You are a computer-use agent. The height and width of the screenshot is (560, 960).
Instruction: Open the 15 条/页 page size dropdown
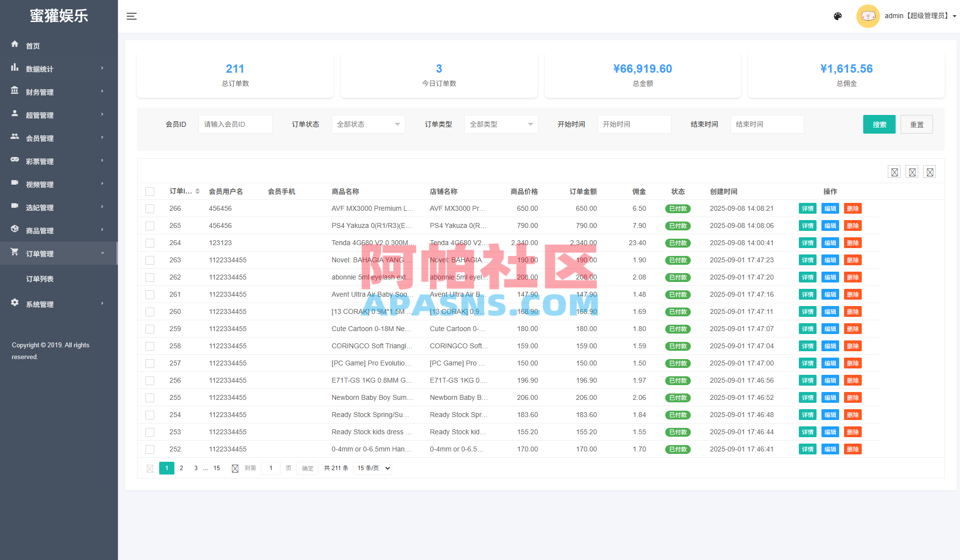tap(372, 468)
